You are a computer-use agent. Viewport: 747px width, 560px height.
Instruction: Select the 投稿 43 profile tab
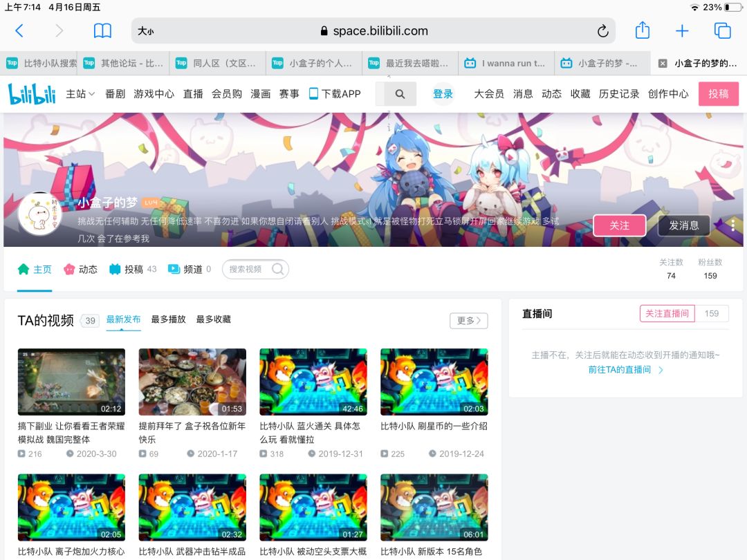pos(133,269)
